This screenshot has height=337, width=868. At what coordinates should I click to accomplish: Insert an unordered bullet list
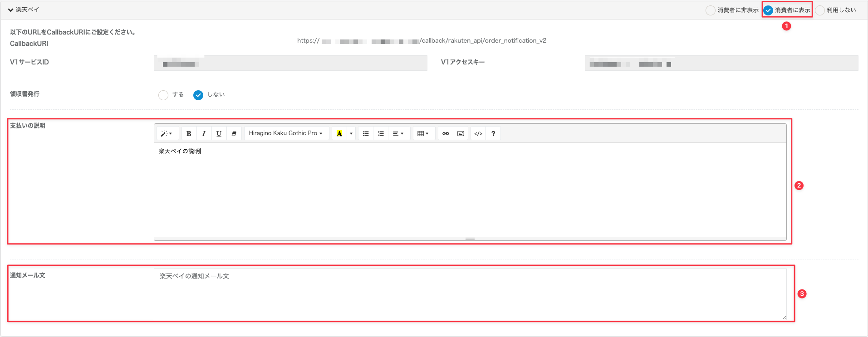pos(366,133)
